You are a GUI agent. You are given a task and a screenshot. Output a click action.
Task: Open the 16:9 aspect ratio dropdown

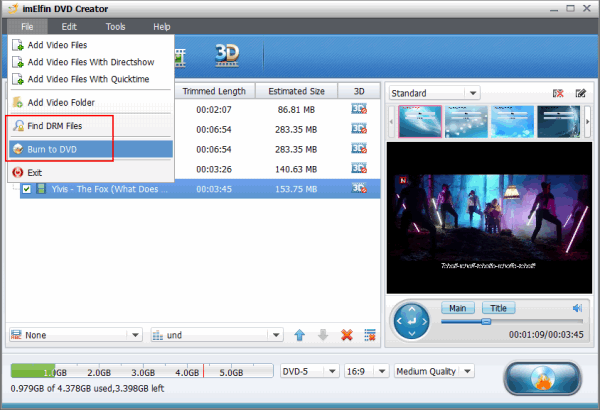click(366, 371)
